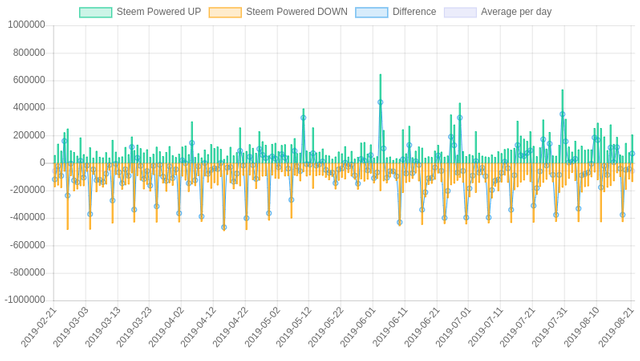Click the blue Difference legend swatch
Image resolution: width=640 pixels, height=361 pixels.
tap(371, 12)
